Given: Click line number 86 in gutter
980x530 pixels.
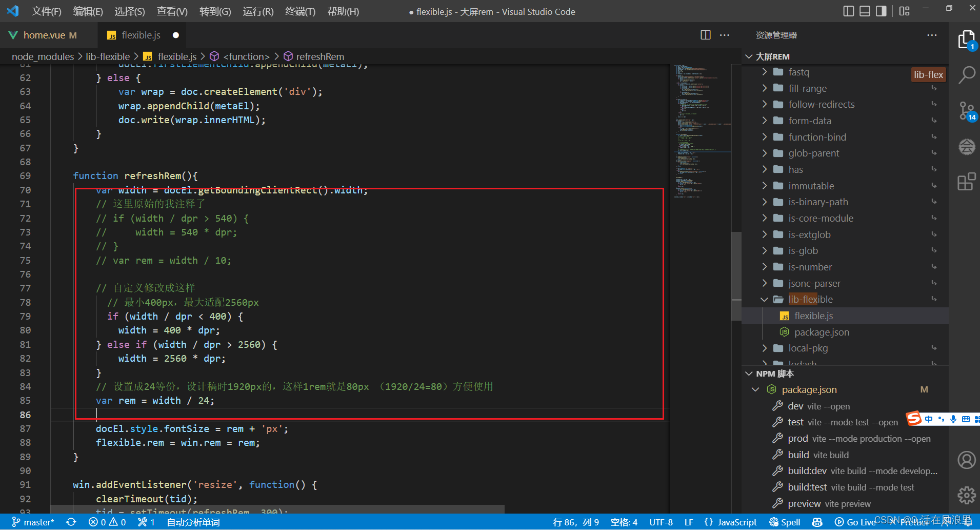Looking at the screenshot, I should [26, 415].
